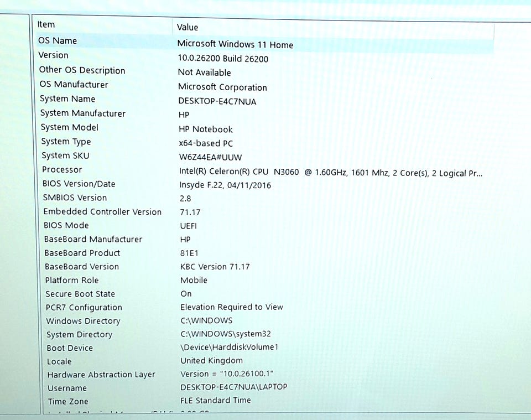This screenshot has height=420, width=531.
Task: Select 'United Kingdom' value
Action: (211, 360)
